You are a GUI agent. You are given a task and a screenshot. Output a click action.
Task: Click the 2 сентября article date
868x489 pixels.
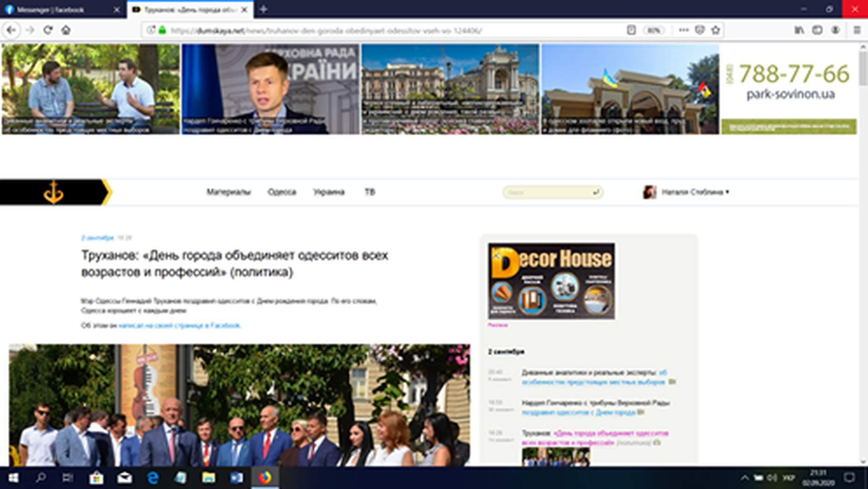point(97,238)
